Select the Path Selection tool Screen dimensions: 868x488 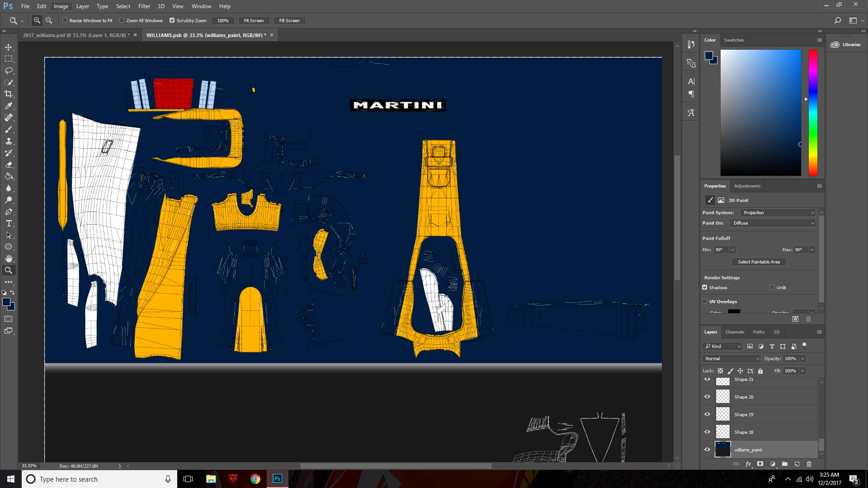[9, 235]
